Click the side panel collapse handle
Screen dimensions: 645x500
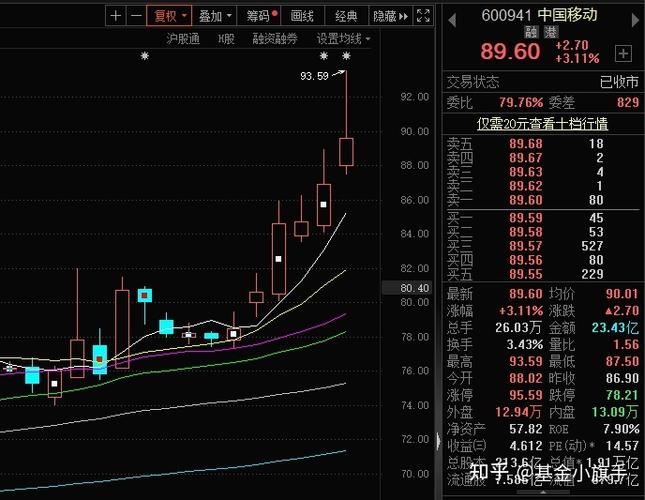[438, 440]
